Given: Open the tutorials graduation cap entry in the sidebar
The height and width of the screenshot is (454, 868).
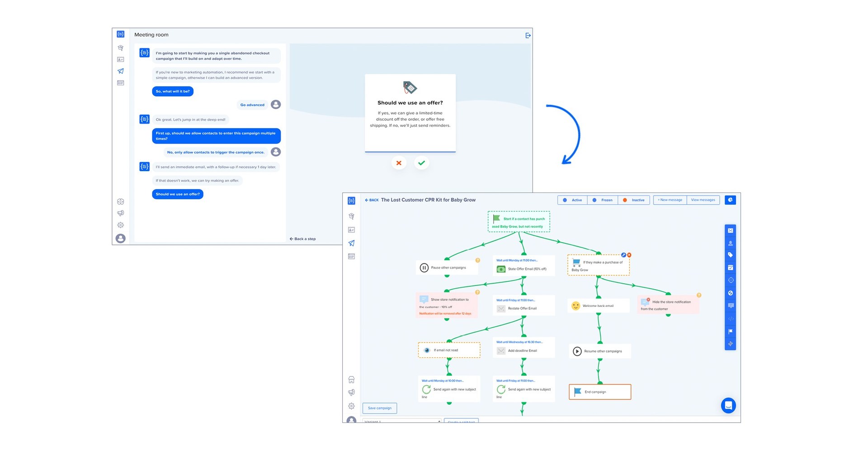Looking at the screenshot, I should (x=351, y=216).
